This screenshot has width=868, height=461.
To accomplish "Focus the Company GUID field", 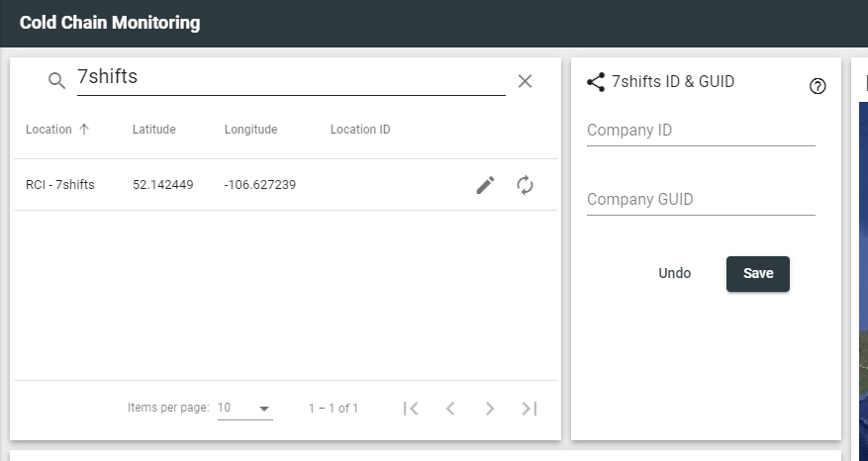I will [700, 200].
